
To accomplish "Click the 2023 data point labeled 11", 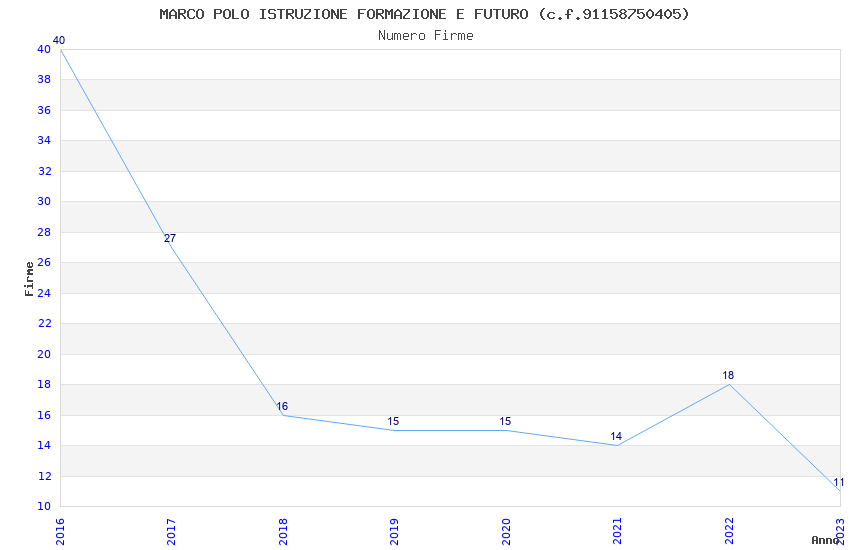I will pyautogui.click(x=840, y=491).
